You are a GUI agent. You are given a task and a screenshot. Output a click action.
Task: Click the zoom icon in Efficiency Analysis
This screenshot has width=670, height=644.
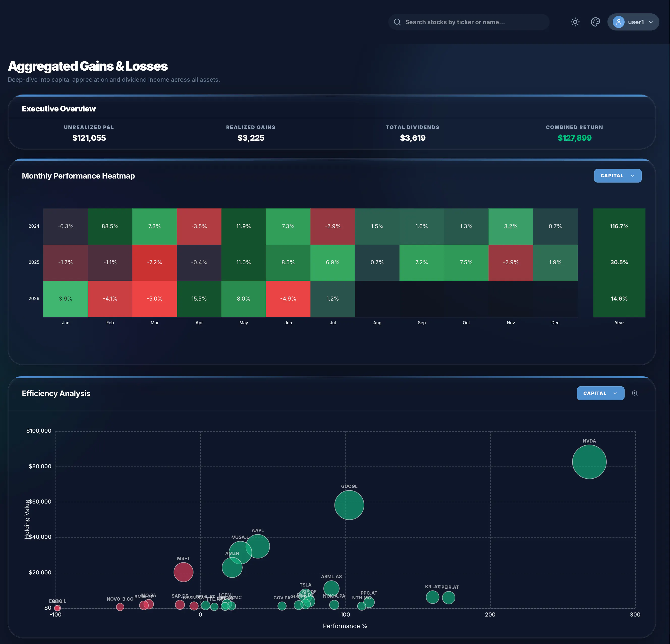[635, 393]
